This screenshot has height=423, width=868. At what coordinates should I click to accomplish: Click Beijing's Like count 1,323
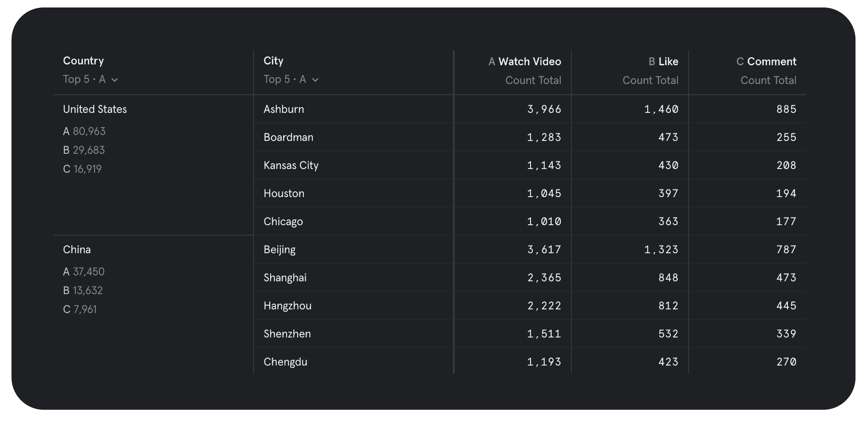661,249
